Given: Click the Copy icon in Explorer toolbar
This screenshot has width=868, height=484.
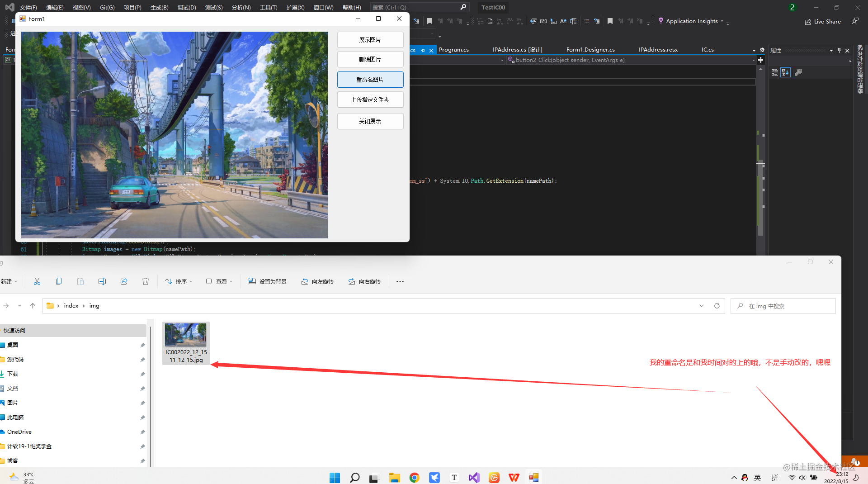Looking at the screenshot, I should coord(59,281).
